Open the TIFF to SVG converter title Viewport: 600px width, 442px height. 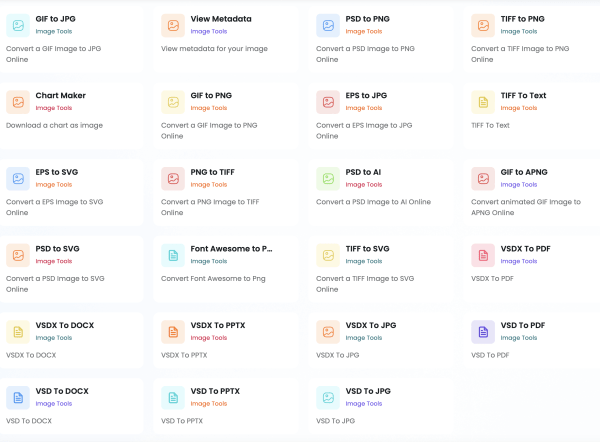367,249
